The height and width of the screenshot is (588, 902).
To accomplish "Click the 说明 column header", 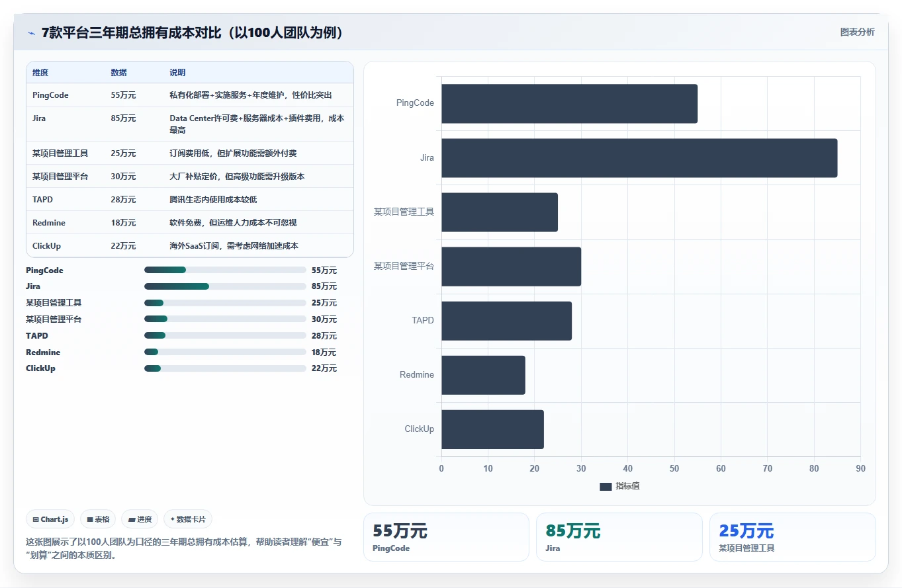I will 177,73.
